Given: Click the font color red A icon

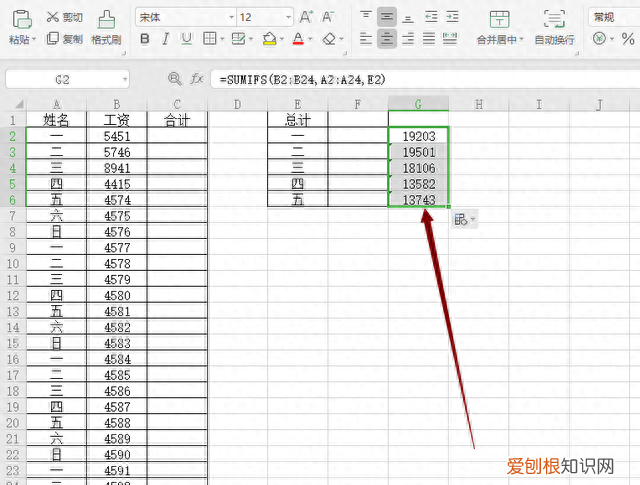Looking at the screenshot, I should point(297,39).
